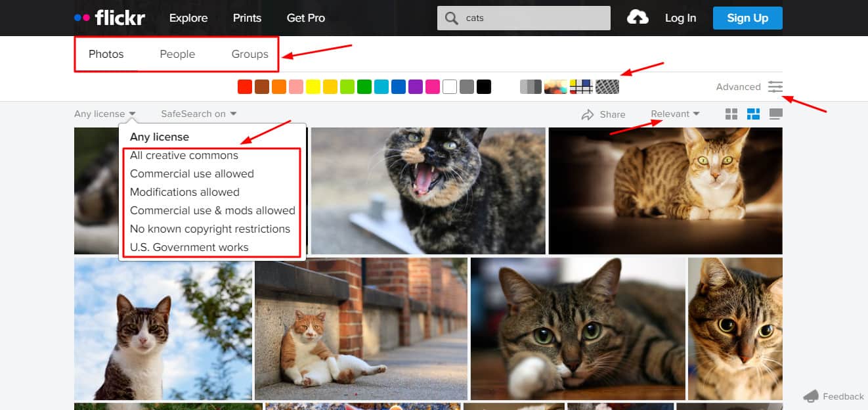Pick the red color swatch

click(245, 87)
